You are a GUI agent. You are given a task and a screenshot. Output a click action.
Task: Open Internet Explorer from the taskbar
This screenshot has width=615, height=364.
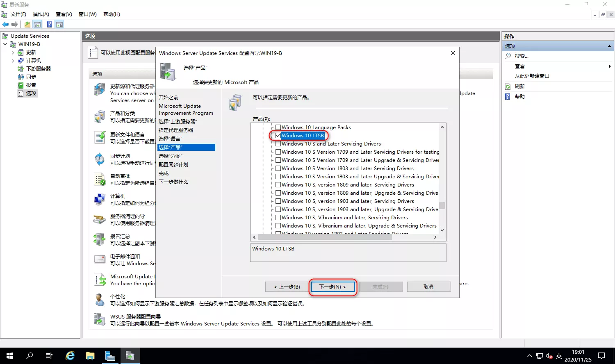pyautogui.click(x=70, y=356)
